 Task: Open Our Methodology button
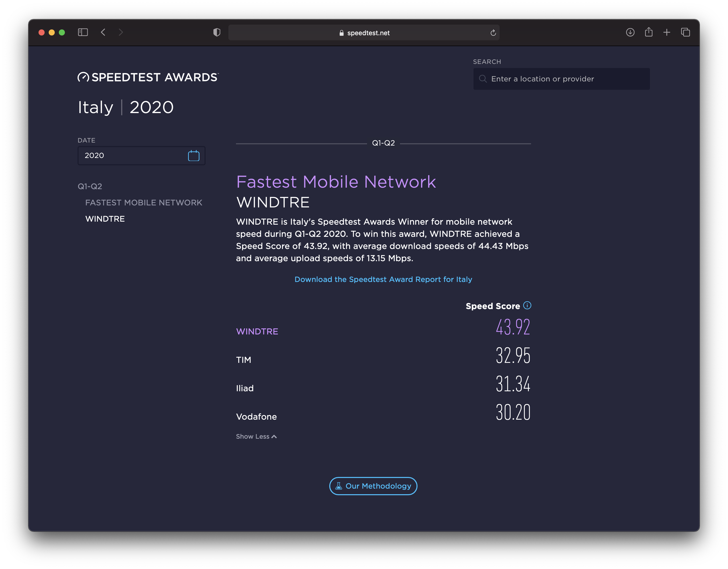click(373, 486)
